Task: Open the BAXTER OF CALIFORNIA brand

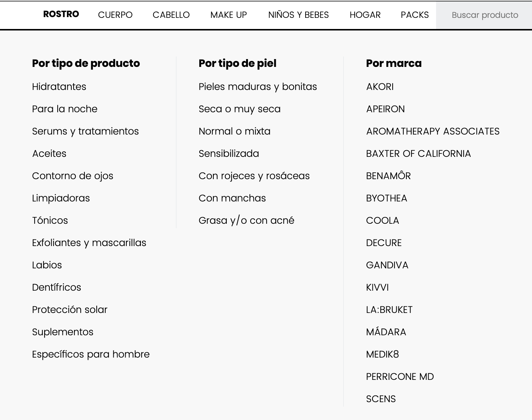Action: coord(418,154)
